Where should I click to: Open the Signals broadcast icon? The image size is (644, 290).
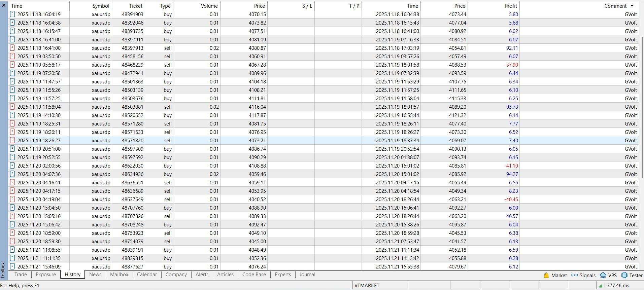pos(574,275)
